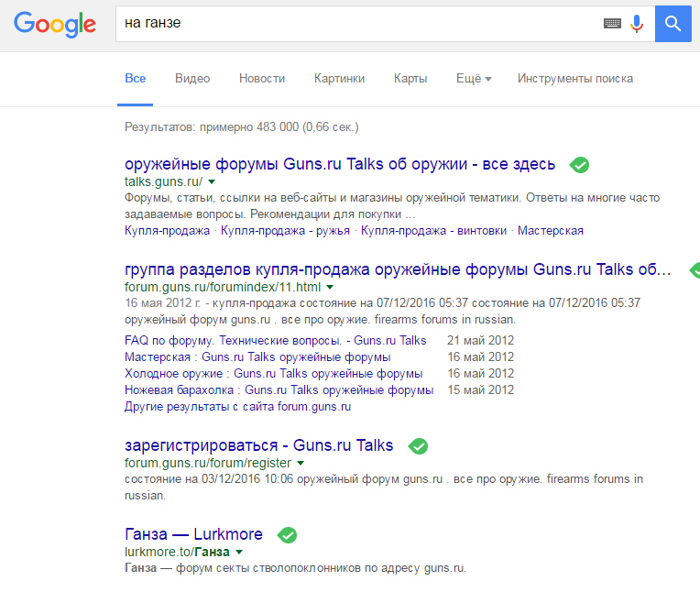Open the on-screen keyboard icon
This screenshot has width=700, height=592.
pyautogui.click(x=612, y=23)
